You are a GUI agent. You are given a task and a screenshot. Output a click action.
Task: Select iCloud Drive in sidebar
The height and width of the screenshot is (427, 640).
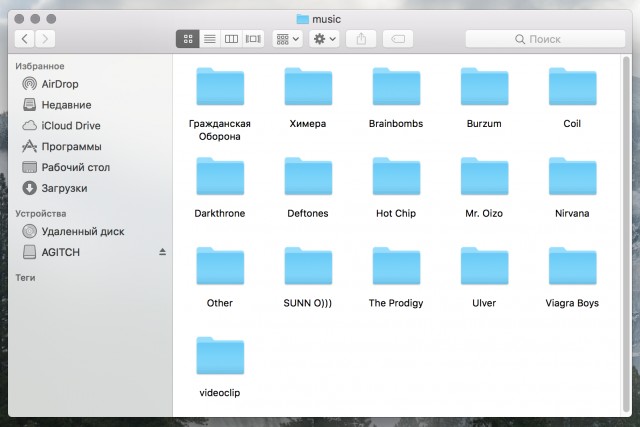click(x=70, y=126)
